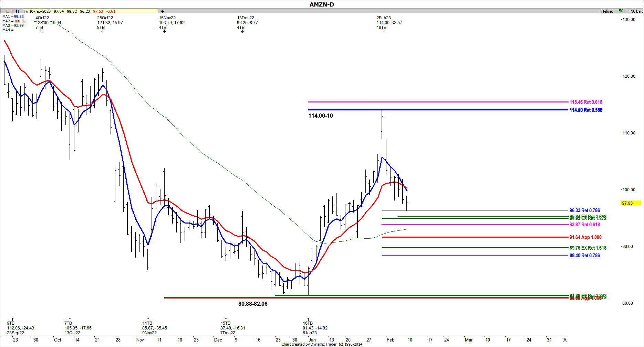This screenshot has height=347, width=644.
Task: Click the MA3 = 92.99 label
Action: coord(13,25)
